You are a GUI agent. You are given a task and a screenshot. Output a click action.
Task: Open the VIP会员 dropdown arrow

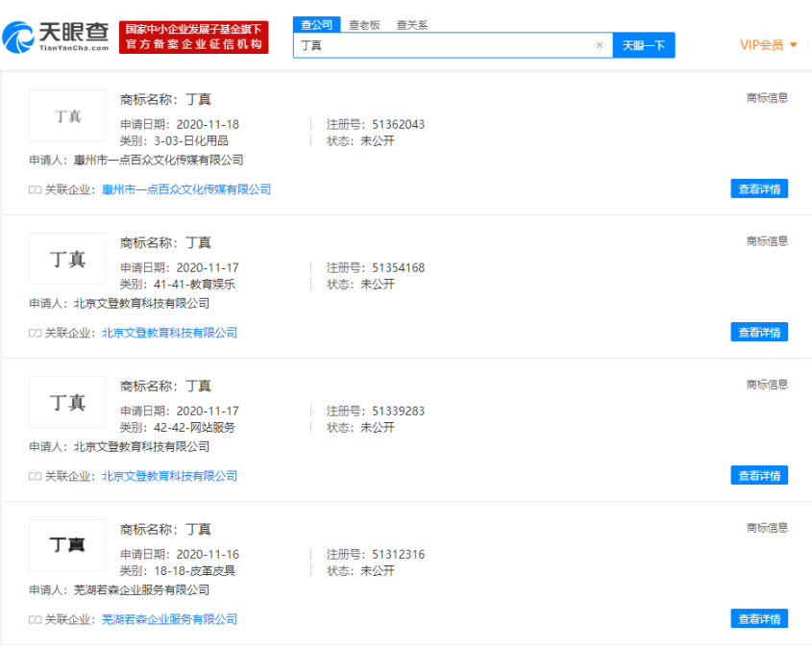794,45
